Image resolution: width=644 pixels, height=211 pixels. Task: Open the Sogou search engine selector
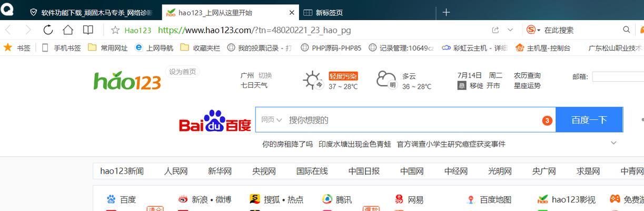(533, 30)
